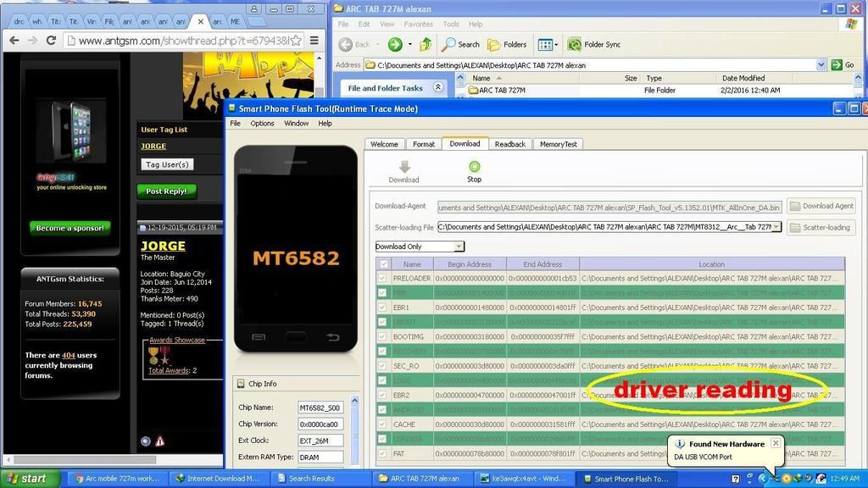Uncheck the EBR2 partition checkbox

point(382,395)
